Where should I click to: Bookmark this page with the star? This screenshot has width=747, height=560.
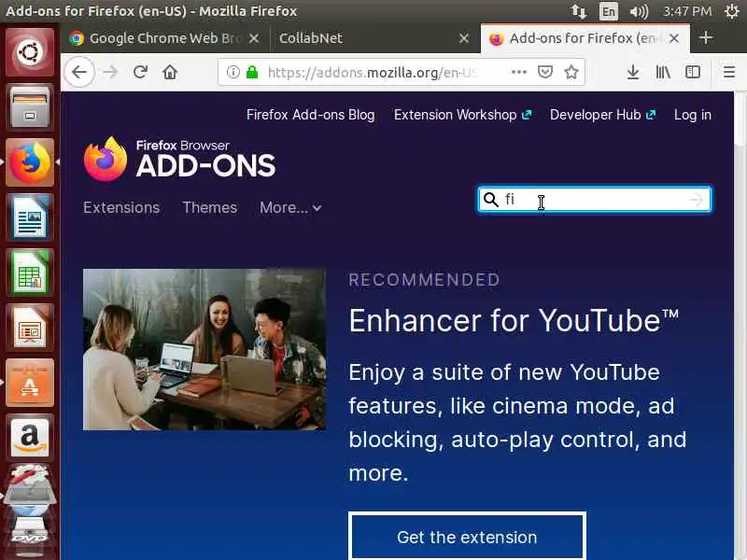click(571, 72)
